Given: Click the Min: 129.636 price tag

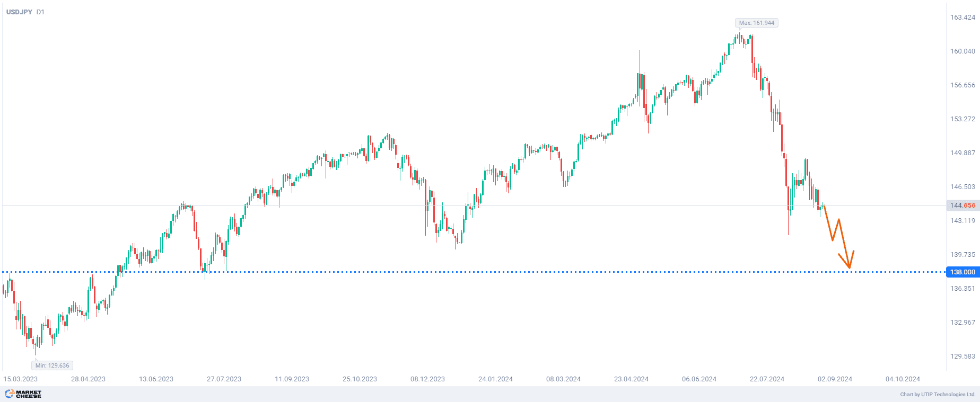Looking at the screenshot, I should pyautogui.click(x=52, y=365).
